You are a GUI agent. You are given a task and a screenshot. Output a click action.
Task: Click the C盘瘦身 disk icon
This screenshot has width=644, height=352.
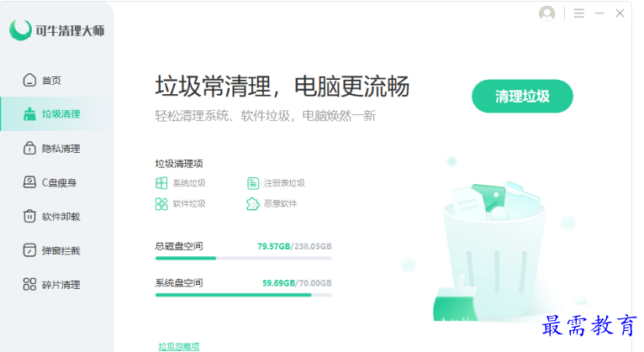(x=29, y=182)
